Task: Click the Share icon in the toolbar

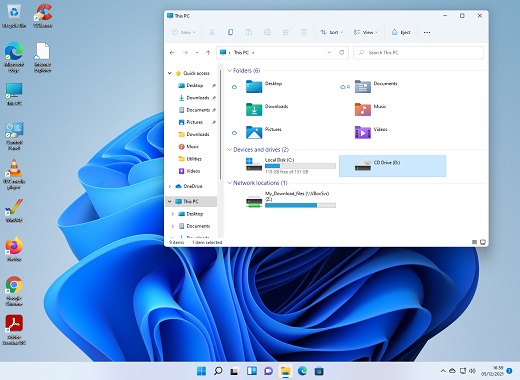Action: 285,32
